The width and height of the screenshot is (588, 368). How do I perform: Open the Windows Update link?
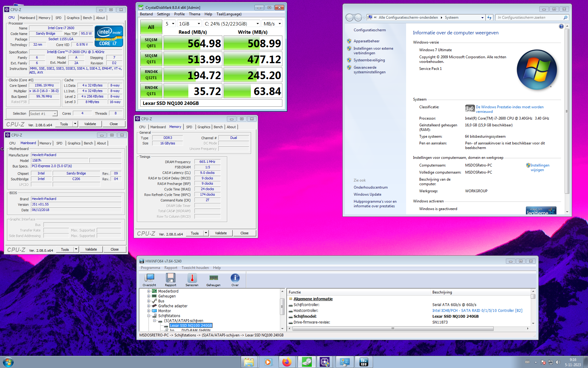pyautogui.click(x=367, y=194)
